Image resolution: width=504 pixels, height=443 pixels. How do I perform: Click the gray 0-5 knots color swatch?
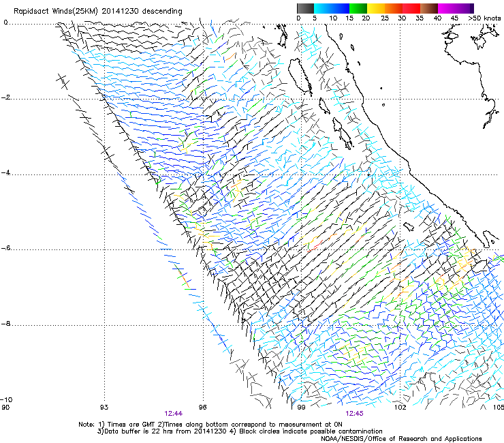305,8
